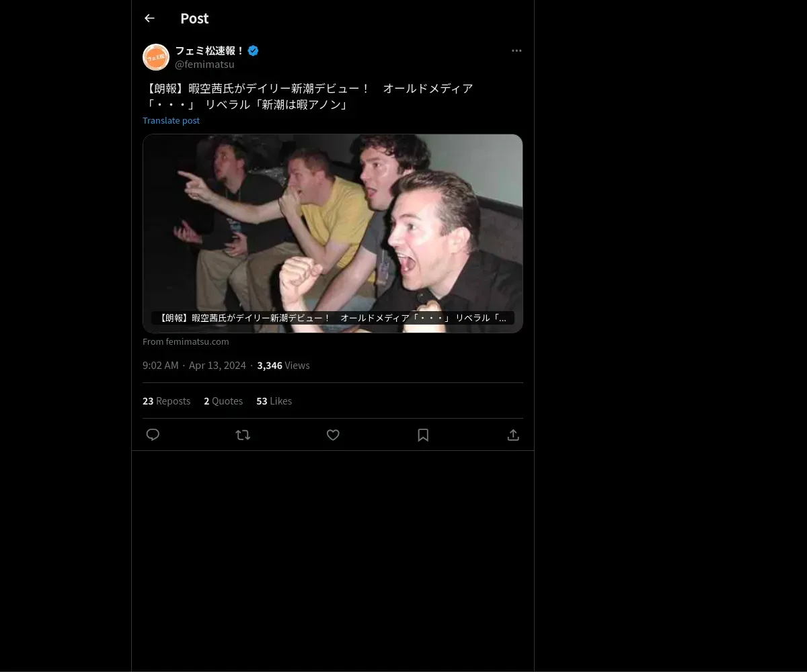Click the reply speech bubble icon
807x672 pixels.
pos(153,435)
